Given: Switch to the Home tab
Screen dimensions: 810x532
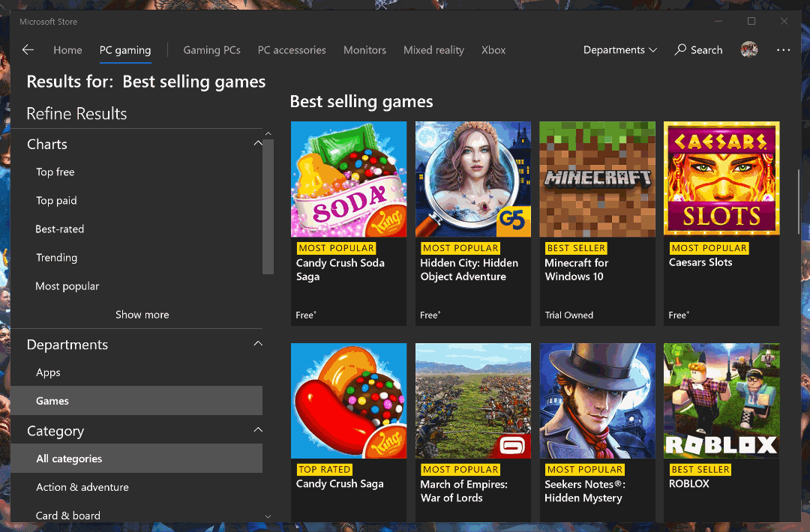Looking at the screenshot, I should click(x=67, y=50).
